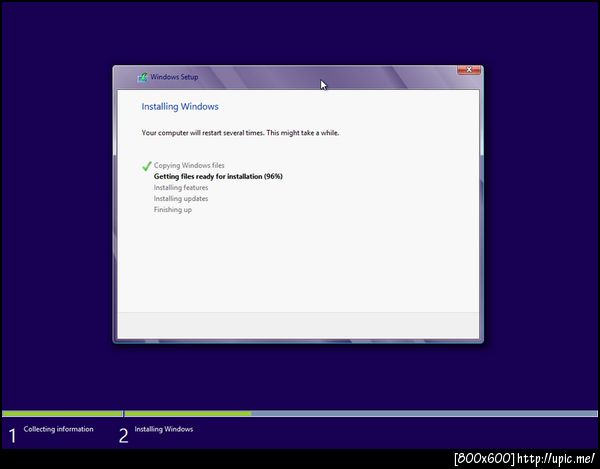Select the Installing features step
The width and height of the screenshot is (600, 469).
181,187
